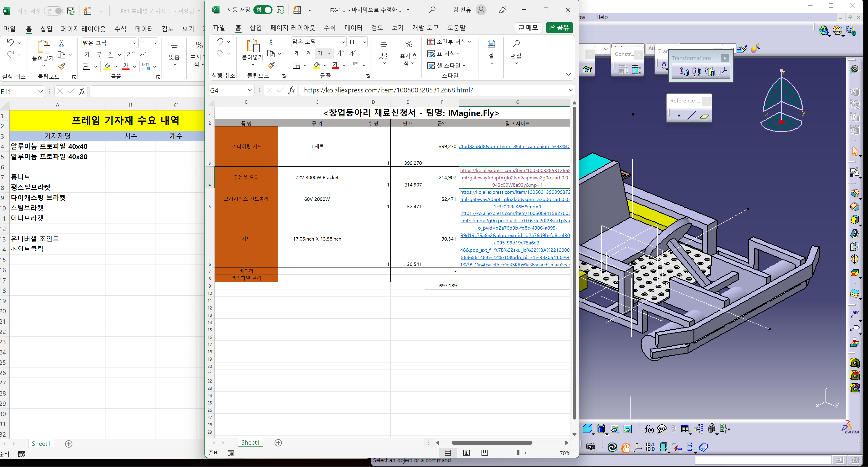The height and width of the screenshot is (467, 868).
Task: Open Format as Table dropdown
Action: click(443, 54)
